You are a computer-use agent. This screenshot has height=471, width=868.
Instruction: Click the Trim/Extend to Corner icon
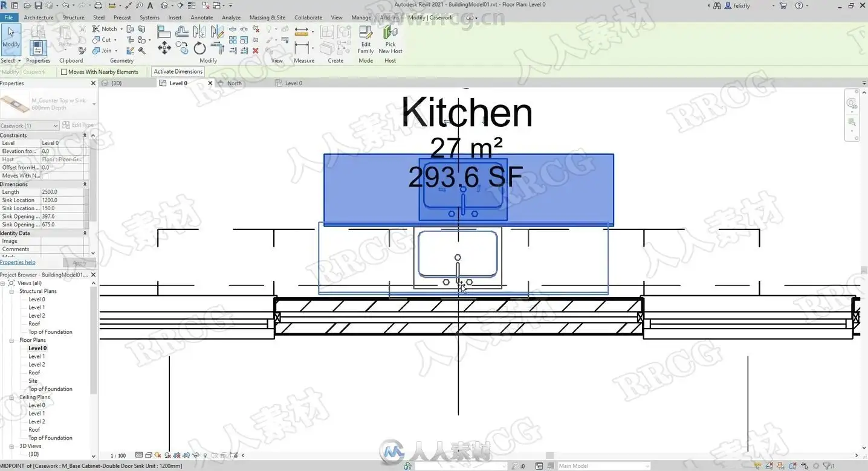218,48
